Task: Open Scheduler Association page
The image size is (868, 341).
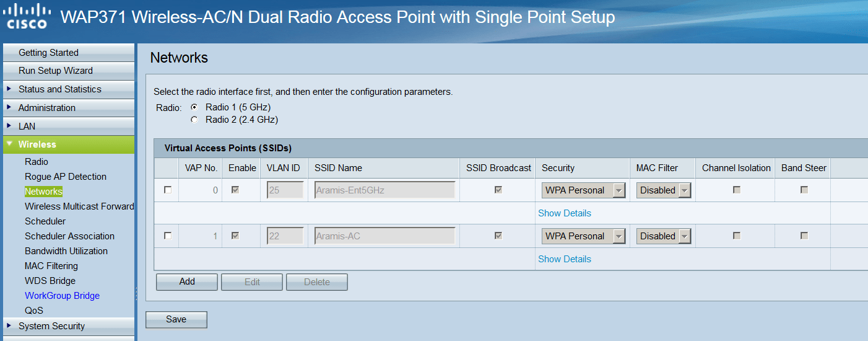Action: point(69,236)
